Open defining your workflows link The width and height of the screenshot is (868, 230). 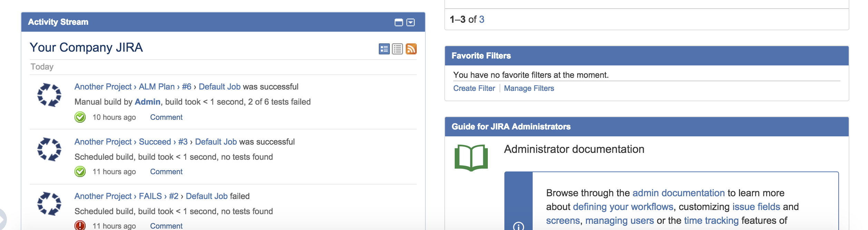coord(623,207)
